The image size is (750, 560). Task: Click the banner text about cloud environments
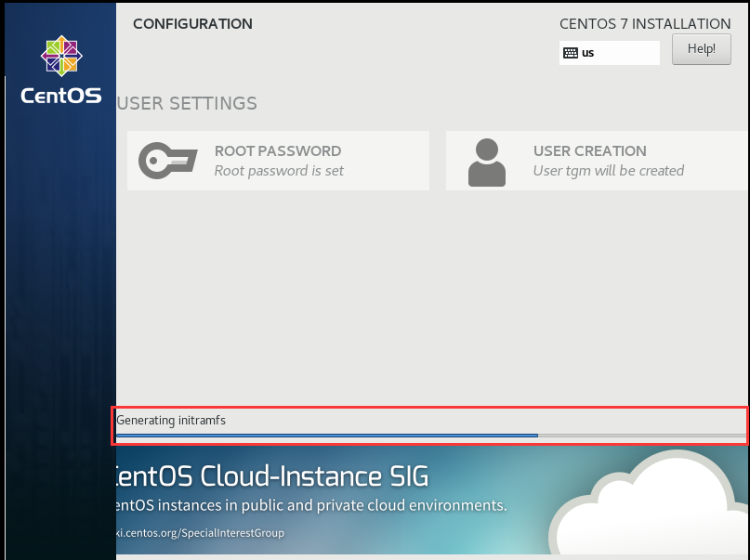[x=311, y=505]
